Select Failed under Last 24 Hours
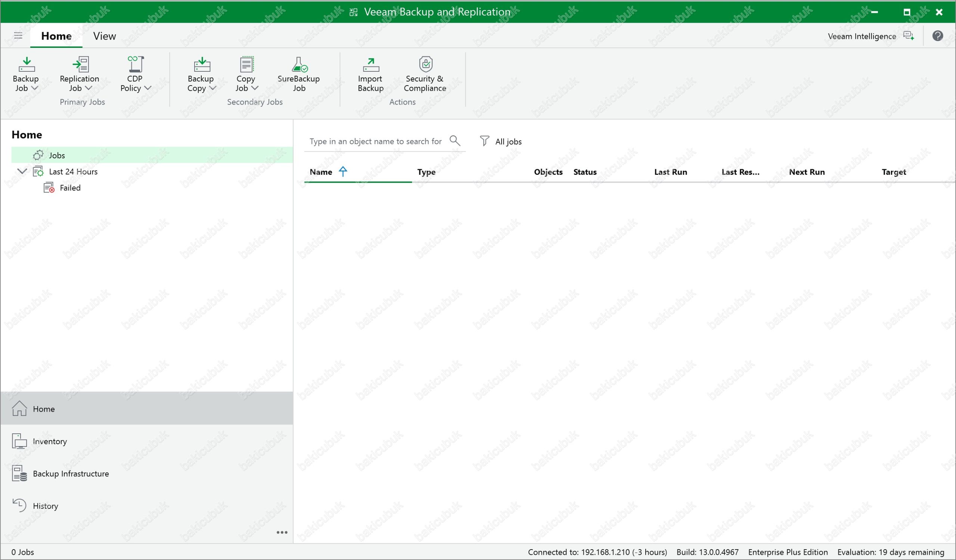Screen dimensions: 956x560 pyautogui.click(x=70, y=188)
